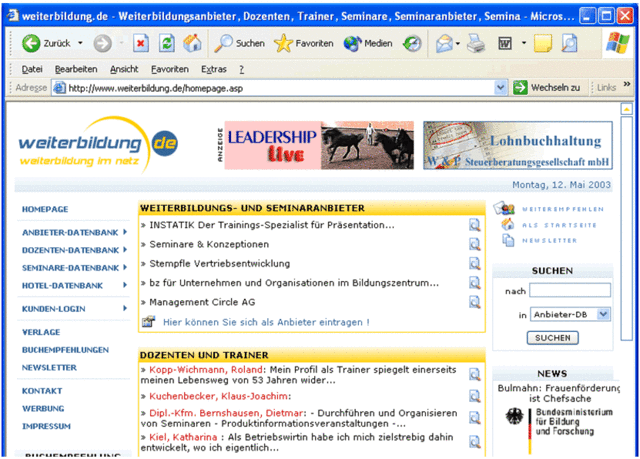The height and width of the screenshot is (459, 640).
Task: Open the Bearbeiten menu
Action: point(76,69)
